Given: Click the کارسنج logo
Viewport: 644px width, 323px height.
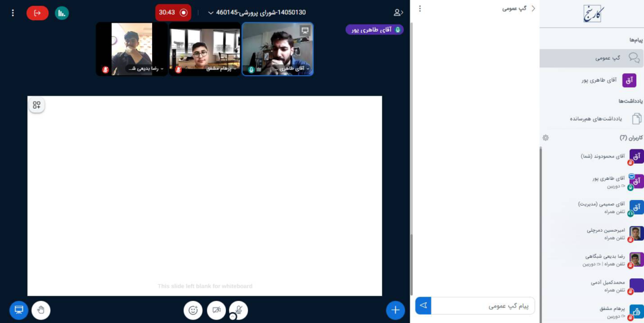Looking at the screenshot, I should [x=592, y=14].
